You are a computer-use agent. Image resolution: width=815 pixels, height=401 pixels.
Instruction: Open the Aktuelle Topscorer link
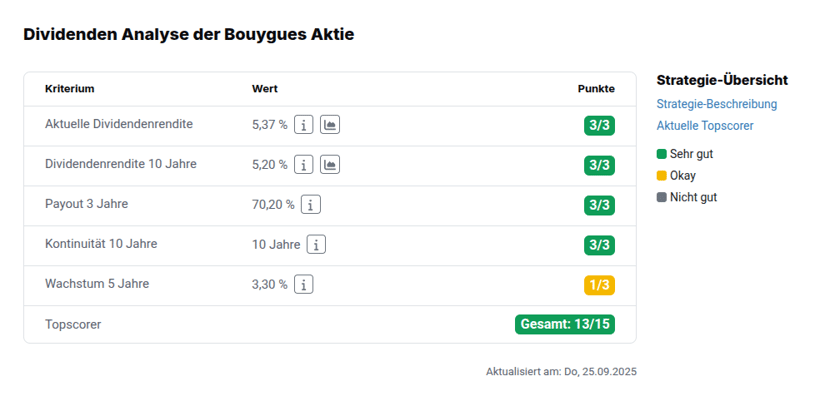point(705,126)
